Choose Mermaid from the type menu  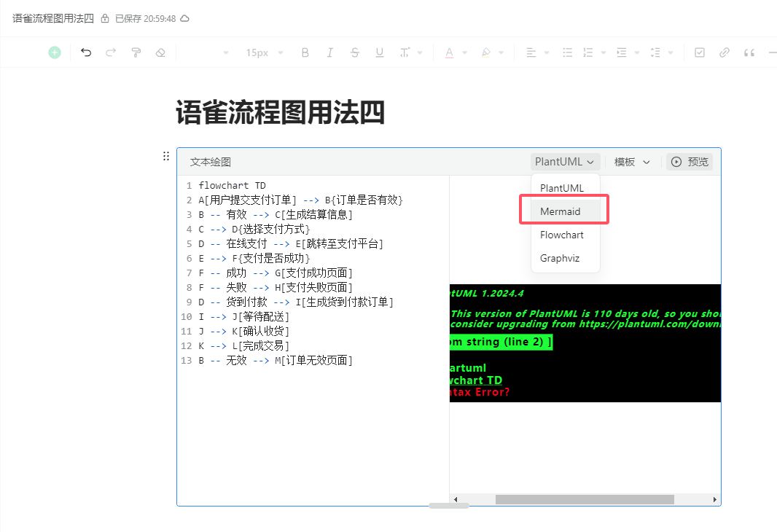(566, 211)
